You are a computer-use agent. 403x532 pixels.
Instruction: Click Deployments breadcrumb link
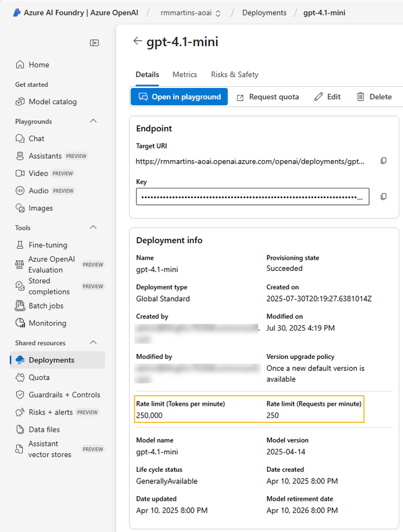pos(265,13)
